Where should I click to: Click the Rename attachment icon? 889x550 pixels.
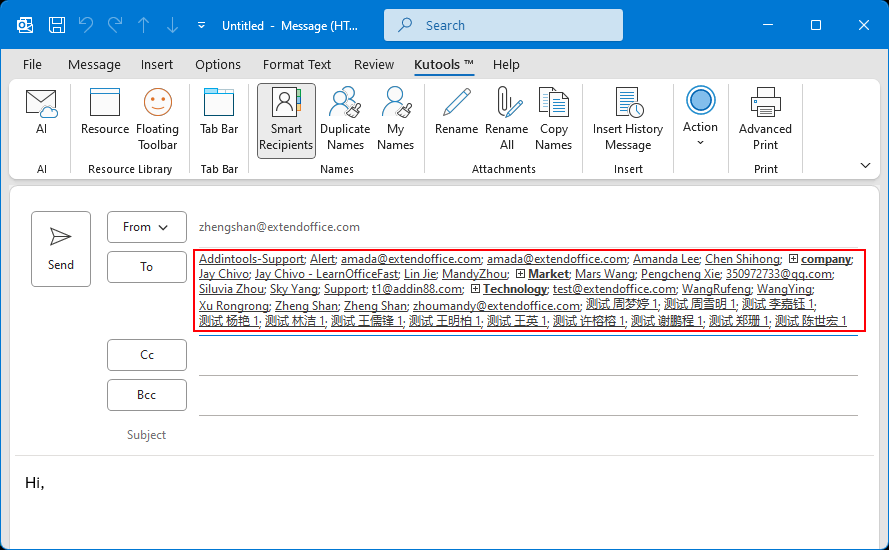tap(456, 112)
